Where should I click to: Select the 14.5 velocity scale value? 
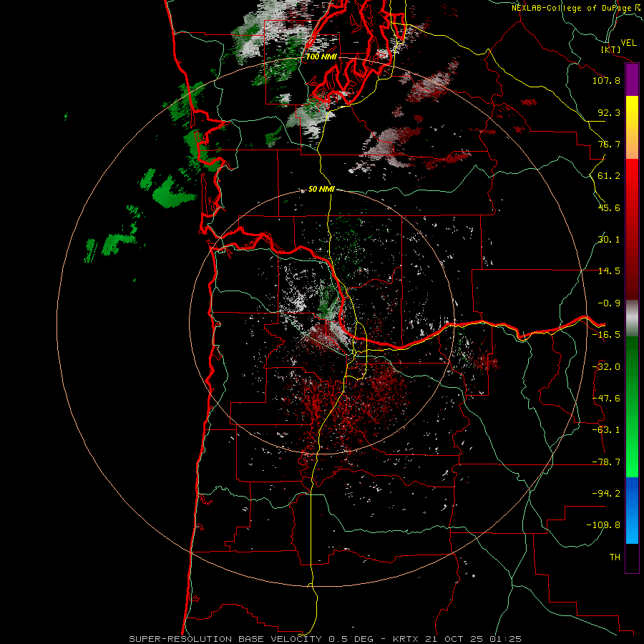(x=609, y=271)
